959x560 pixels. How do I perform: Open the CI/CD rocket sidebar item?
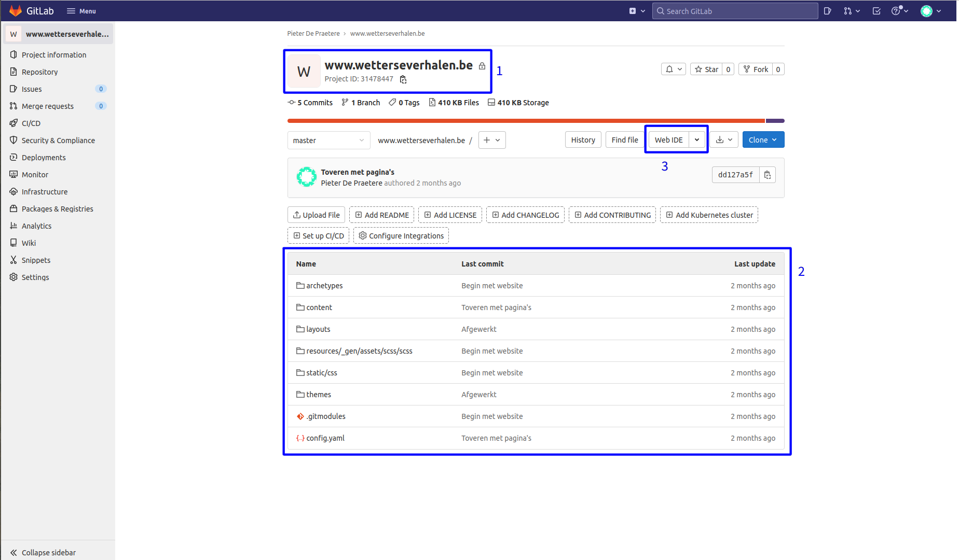(31, 123)
